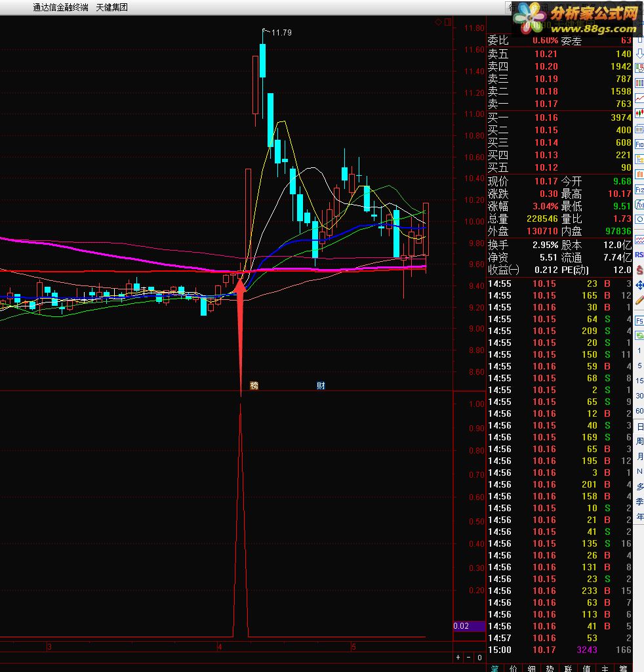Click the purple 0.02 indicator value
644x672 pixels.
pyautogui.click(x=469, y=625)
